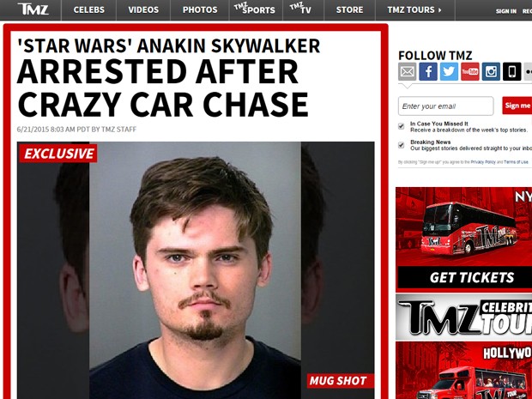Viewport: 532px width, 399px height.
Task: Uncheck the In Case You Missed It checkbox
Action: [402, 126]
